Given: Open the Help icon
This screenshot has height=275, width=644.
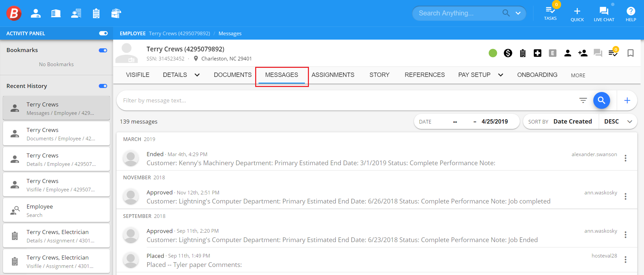Looking at the screenshot, I should (x=631, y=14).
